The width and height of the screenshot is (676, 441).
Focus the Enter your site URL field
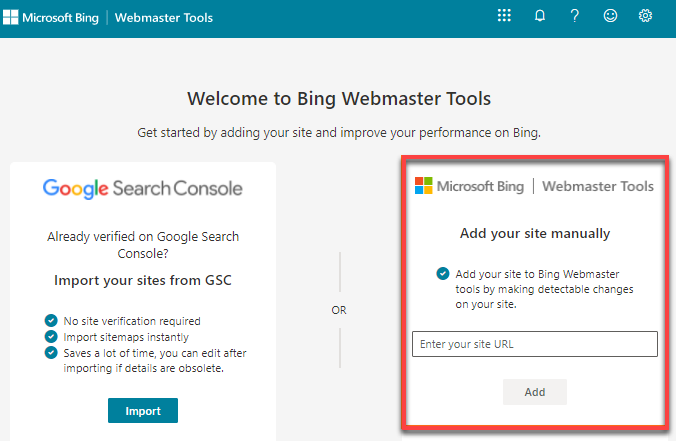(535, 344)
